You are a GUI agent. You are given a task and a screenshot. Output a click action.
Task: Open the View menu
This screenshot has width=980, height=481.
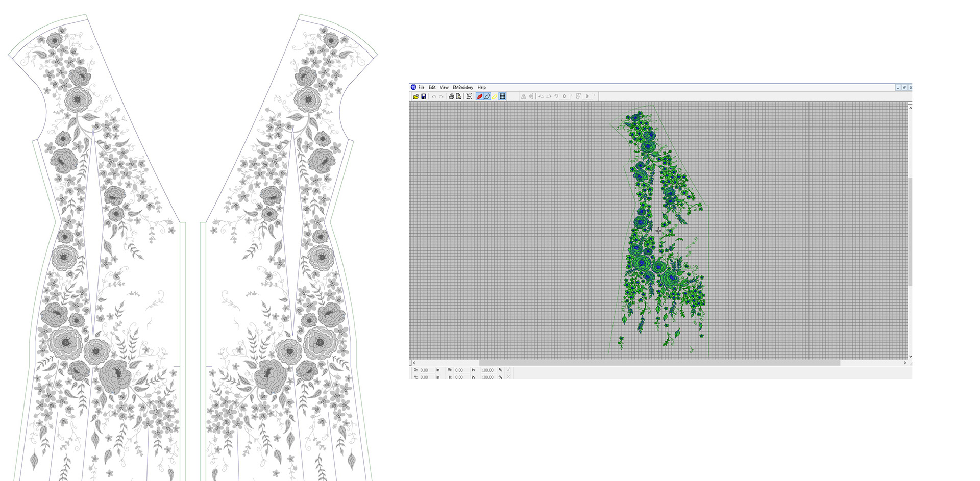click(444, 87)
